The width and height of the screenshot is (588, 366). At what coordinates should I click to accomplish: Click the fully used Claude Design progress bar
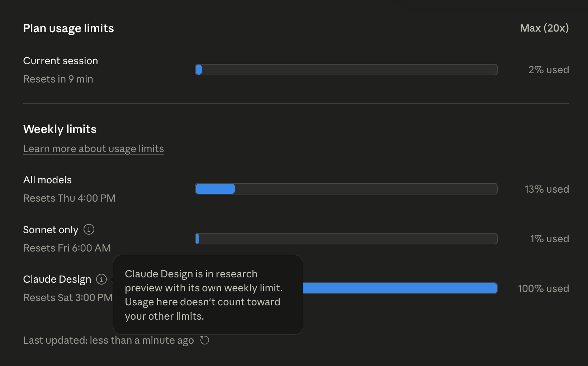[400, 288]
